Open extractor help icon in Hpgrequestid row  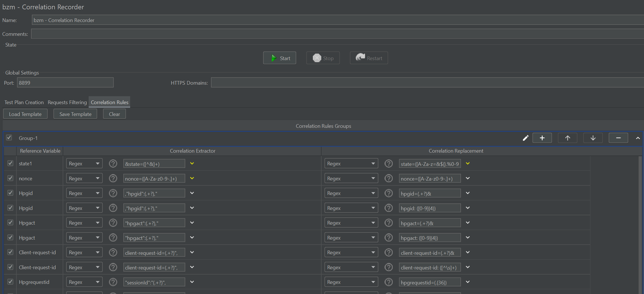tap(113, 282)
